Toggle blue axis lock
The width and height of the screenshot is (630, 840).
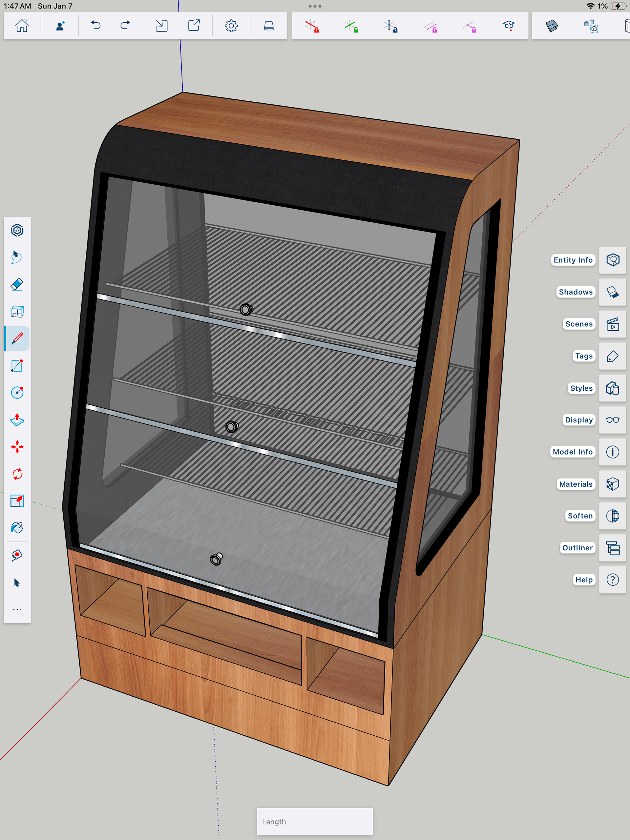tap(390, 26)
